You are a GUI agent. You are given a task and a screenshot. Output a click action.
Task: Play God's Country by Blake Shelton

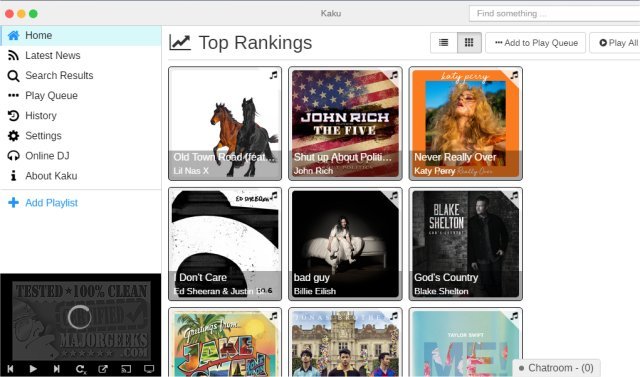pos(466,244)
